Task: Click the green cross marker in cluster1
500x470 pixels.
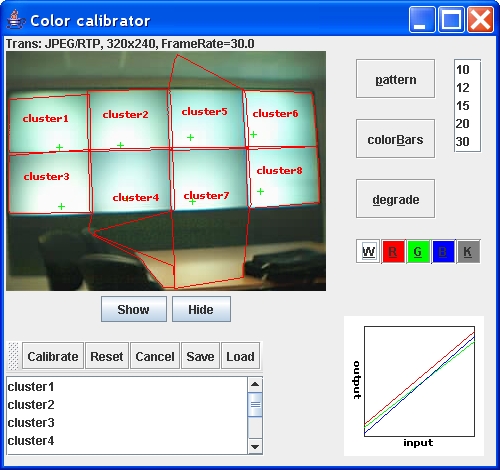Action: [59, 147]
